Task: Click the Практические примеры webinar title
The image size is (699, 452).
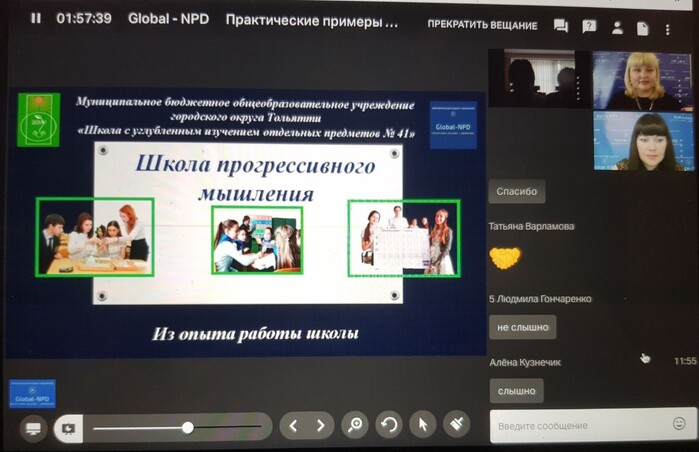Action: coord(312,21)
